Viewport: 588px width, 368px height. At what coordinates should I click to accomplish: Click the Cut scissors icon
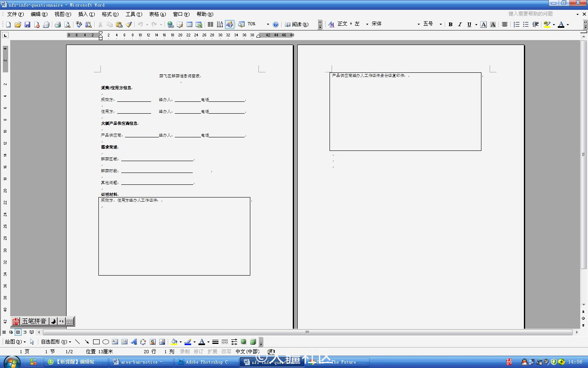click(x=100, y=25)
